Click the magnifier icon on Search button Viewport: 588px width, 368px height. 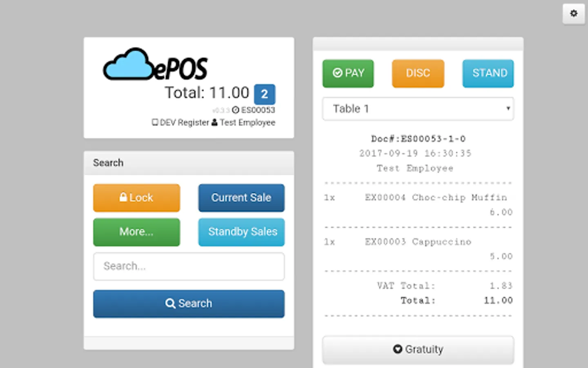170,303
